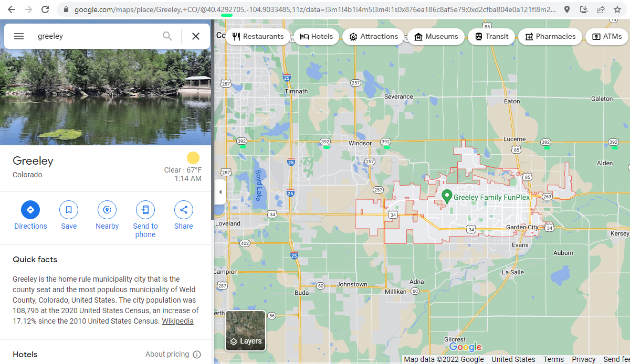Click the search magnifier icon
630x364 pixels.
click(x=167, y=36)
